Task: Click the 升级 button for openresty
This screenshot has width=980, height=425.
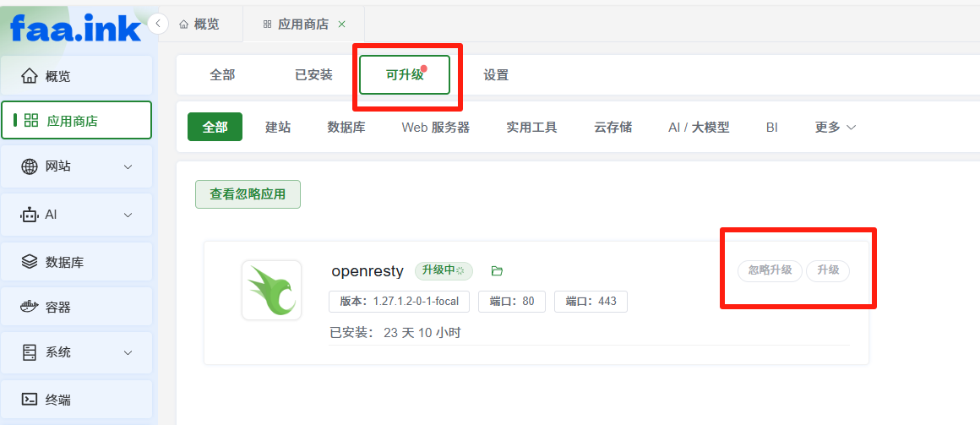Action: (x=827, y=270)
